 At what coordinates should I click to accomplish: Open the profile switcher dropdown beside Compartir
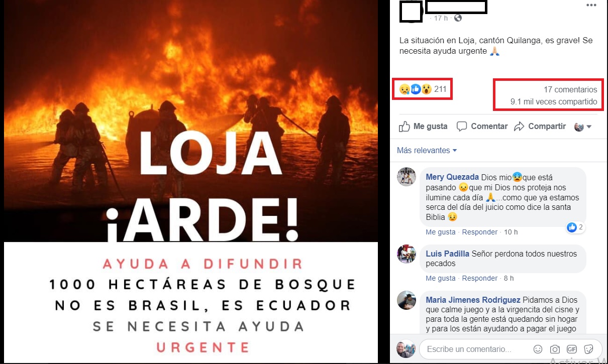pyautogui.click(x=583, y=127)
